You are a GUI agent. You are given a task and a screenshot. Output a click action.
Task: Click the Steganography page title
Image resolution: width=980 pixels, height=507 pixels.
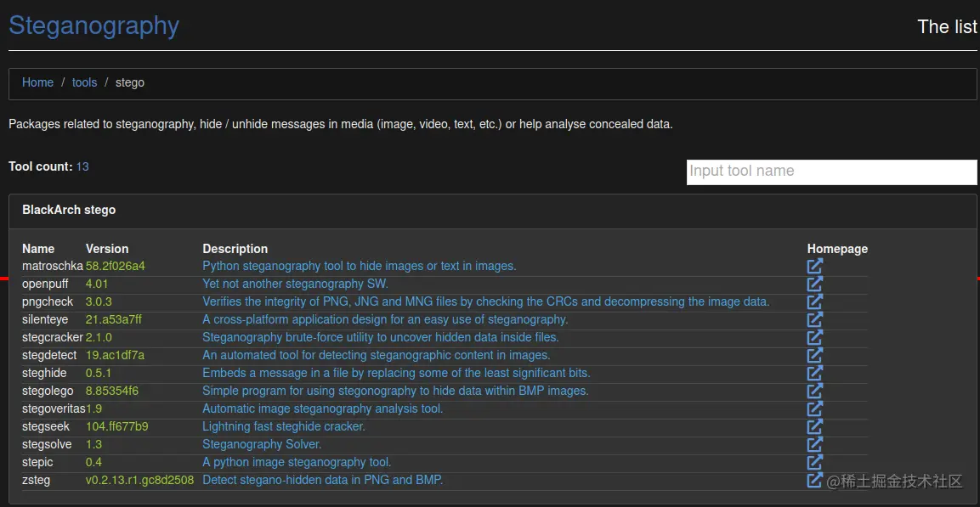[93, 25]
